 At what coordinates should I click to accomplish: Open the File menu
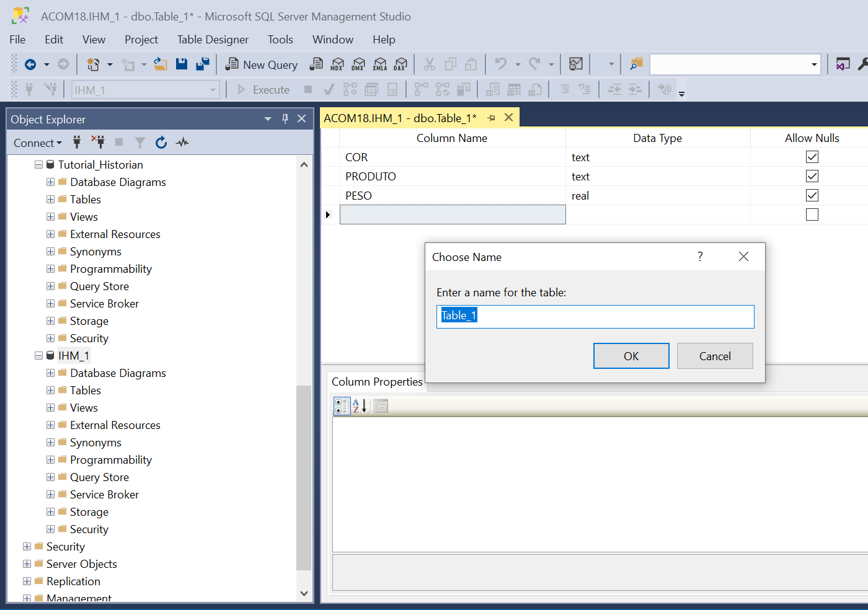(17, 39)
